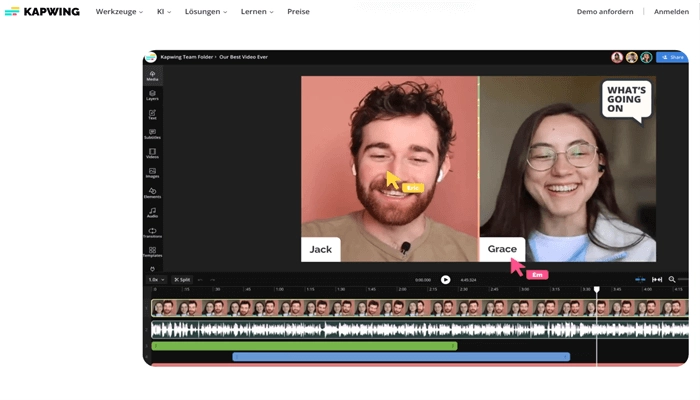This screenshot has height=400, width=700.
Task: Click the blue snap icon above the timeline
Action: 640,279
